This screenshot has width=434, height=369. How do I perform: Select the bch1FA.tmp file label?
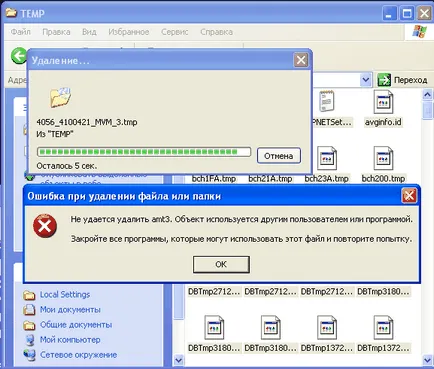[x=214, y=179]
